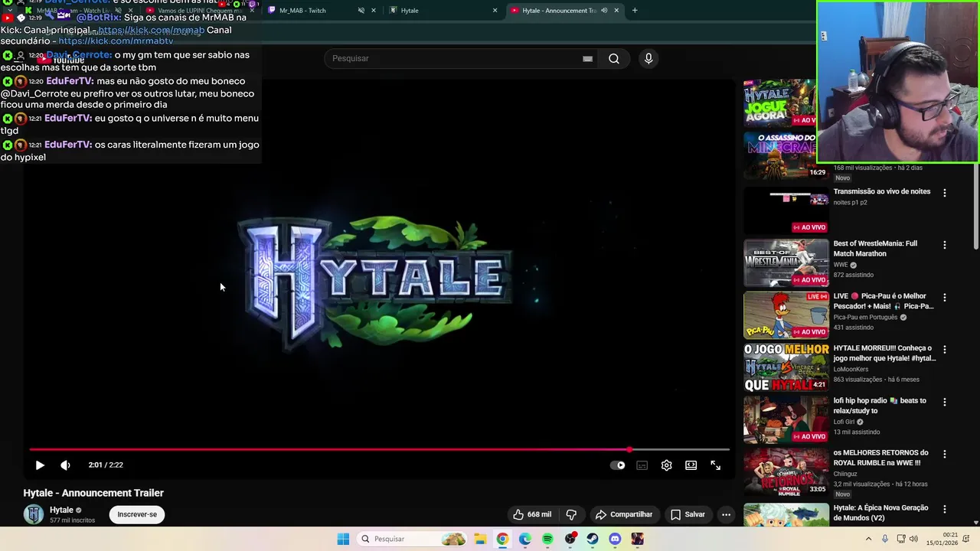Screen dimensions: 980x551
Task: Switch to theater mode
Action: pyautogui.click(x=691, y=465)
